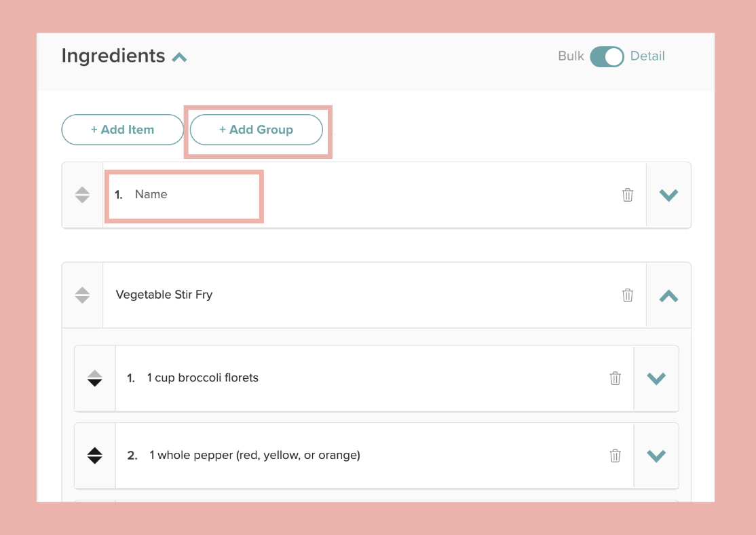Click the trash icon beside the whole pepper item
The image size is (756, 535).
point(616,456)
